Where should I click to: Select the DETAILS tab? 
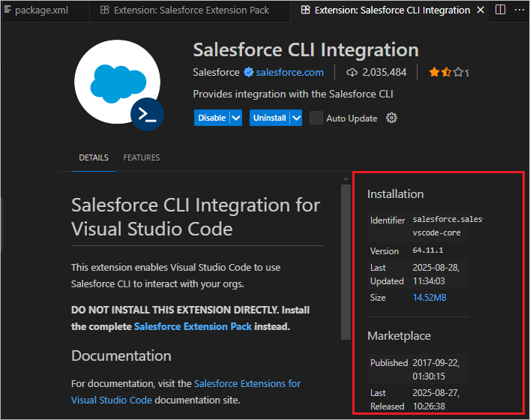[94, 158]
